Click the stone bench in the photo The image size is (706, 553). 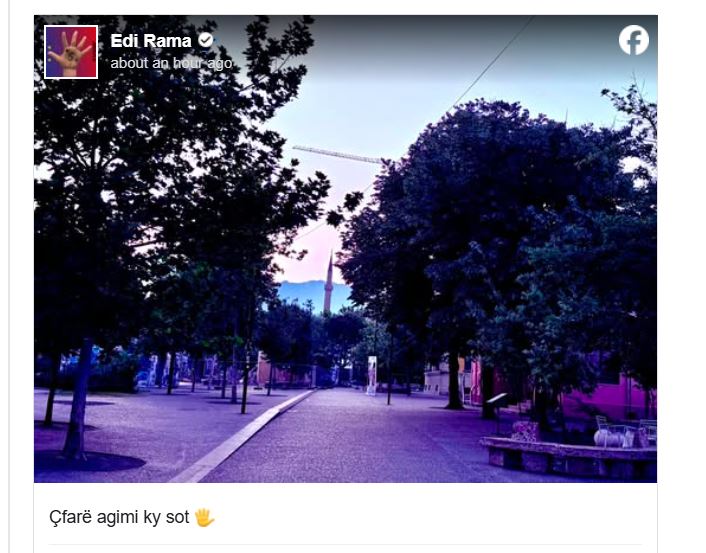[x=568, y=457]
